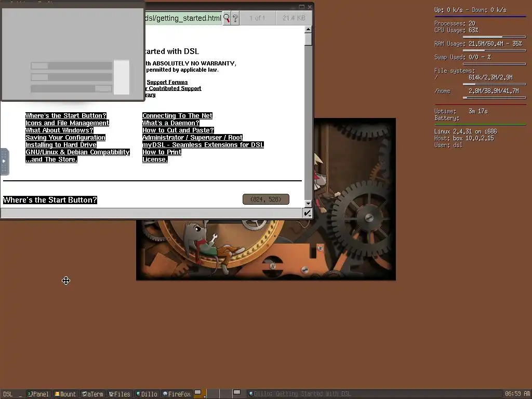Click the CPU Usage 63% readout
Screen dimensions: 532x399
456,30
